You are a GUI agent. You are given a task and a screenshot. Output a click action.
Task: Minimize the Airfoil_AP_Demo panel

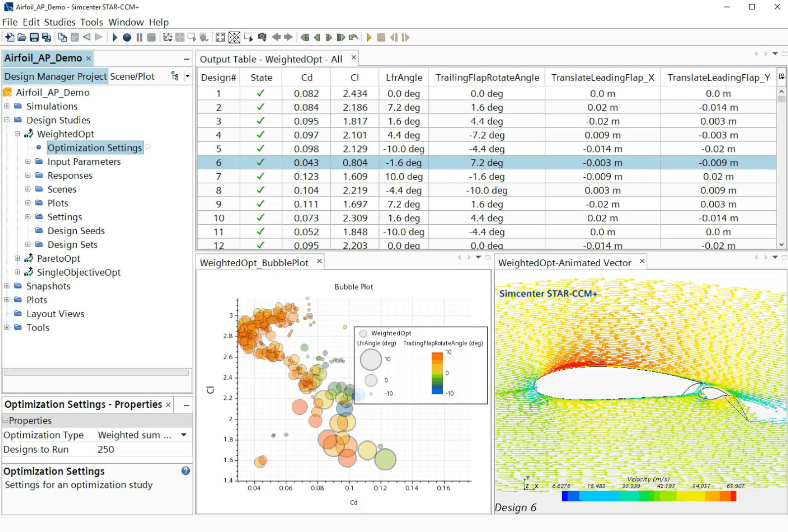coord(186,59)
